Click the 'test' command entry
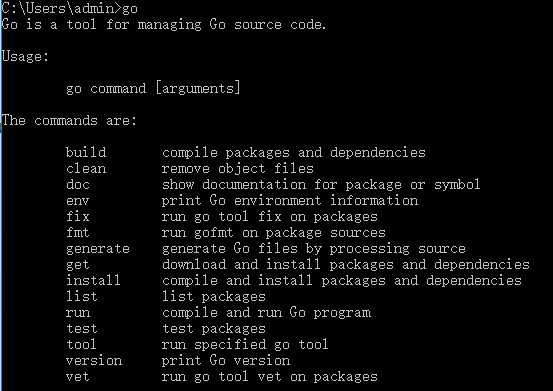Viewport: 553px width, 391px height. [82, 329]
